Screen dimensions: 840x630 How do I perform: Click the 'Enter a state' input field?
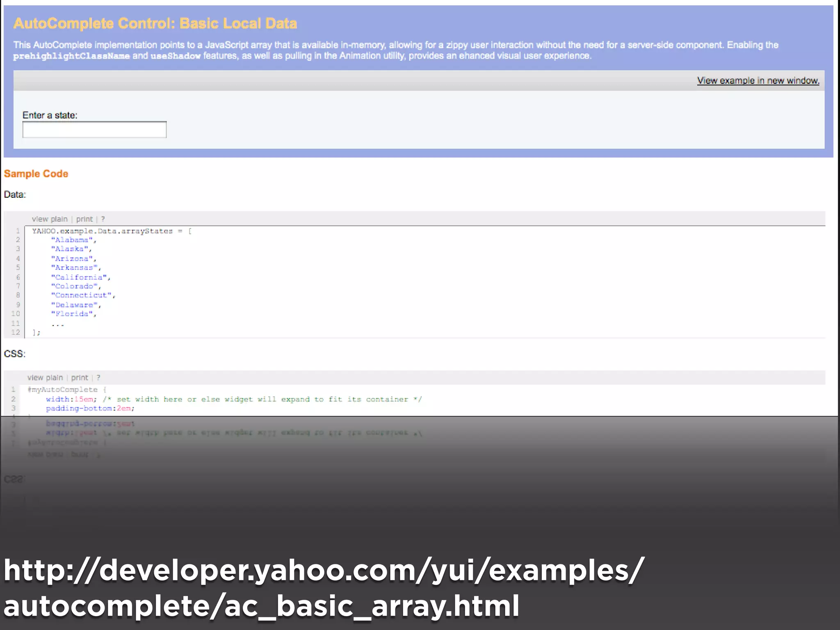pos(94,130)
